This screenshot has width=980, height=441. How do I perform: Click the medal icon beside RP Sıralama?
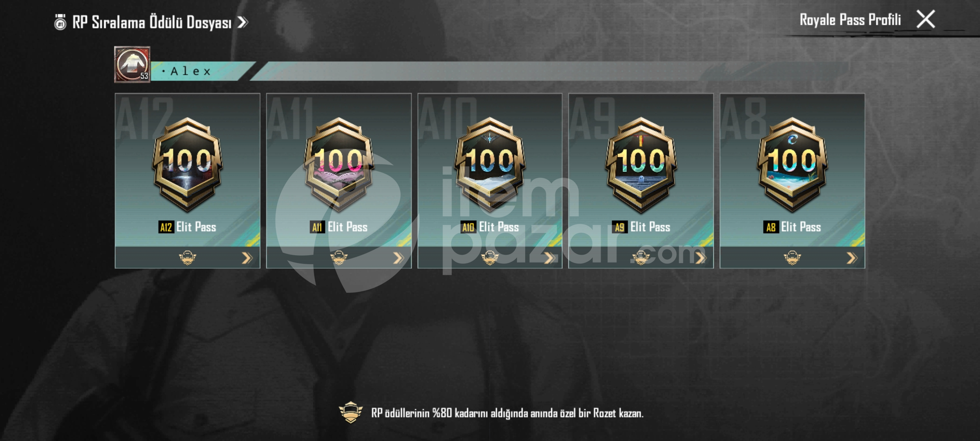(60, 22)
